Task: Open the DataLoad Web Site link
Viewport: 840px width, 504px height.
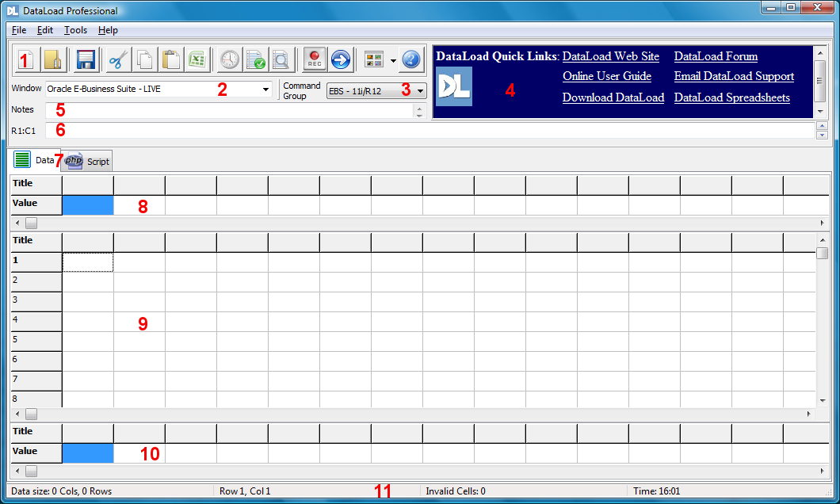Action: (611, 56)
